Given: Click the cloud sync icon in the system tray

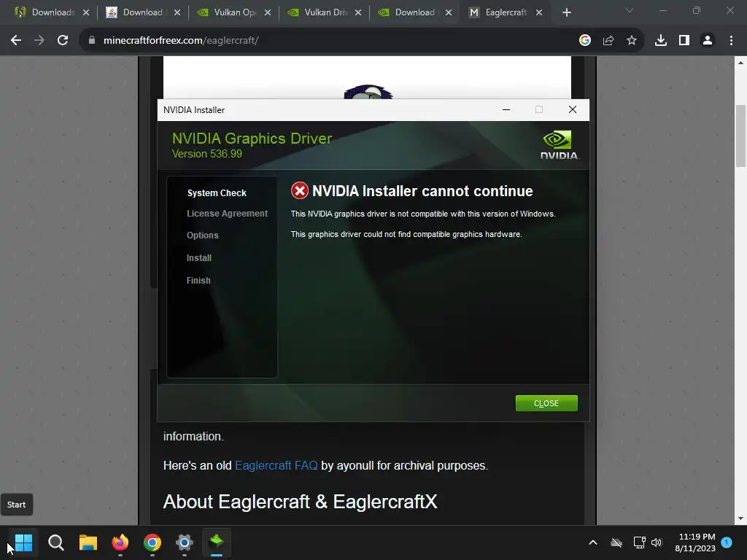Looking at the screenshot, I should [x=616, y=542].
